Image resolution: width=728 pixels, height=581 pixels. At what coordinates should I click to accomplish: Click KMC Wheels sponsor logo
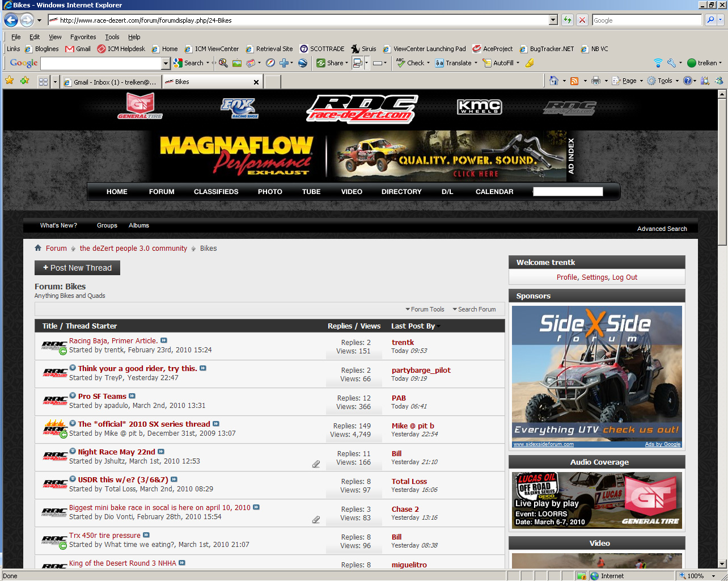480,107
